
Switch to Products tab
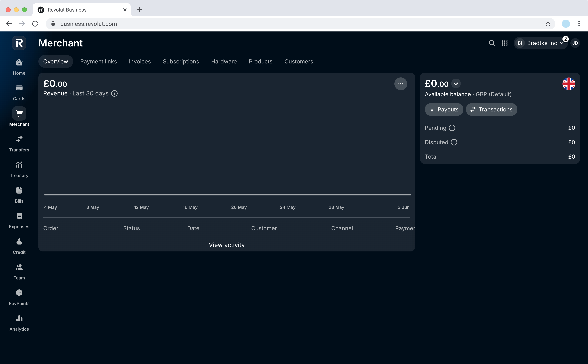[260, 61]
